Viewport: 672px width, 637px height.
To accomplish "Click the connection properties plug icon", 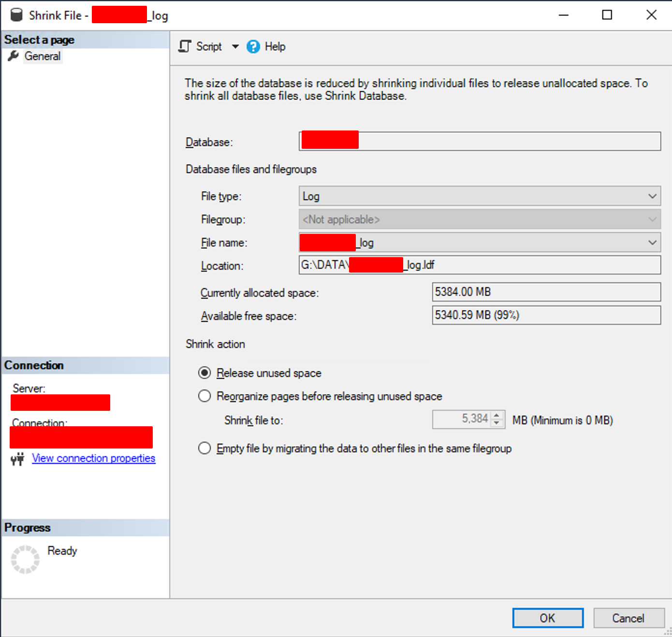I will click(x=18, y=459).
